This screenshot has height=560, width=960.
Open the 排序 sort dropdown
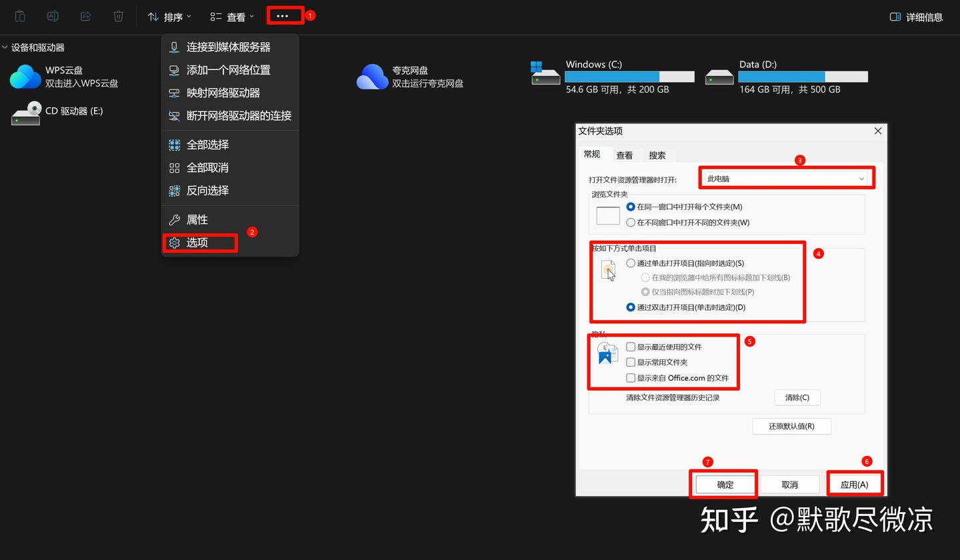(x=169, y=17)
